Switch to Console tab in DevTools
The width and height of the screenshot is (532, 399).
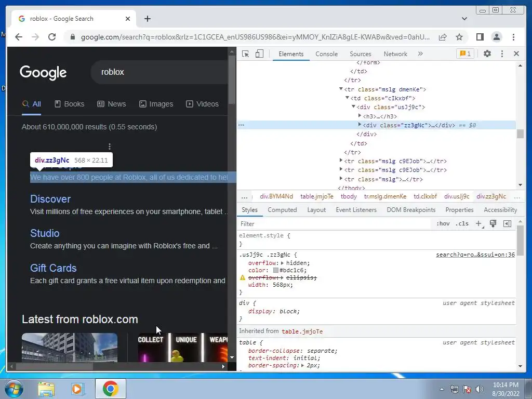(x=326, y=54)
